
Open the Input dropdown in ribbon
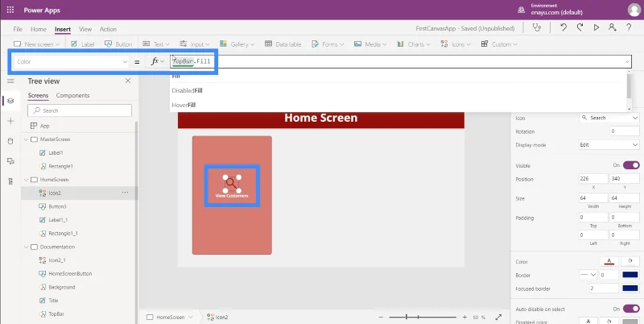(x=195, y=44)
